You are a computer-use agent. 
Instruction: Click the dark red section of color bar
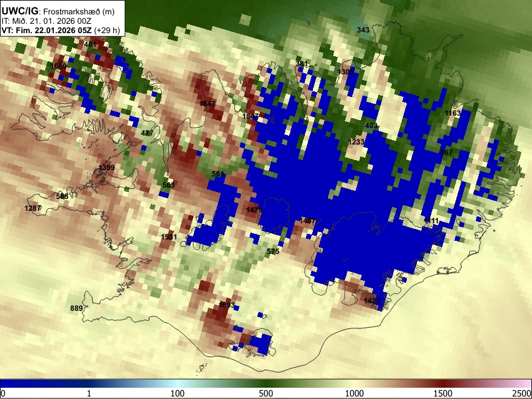tap(443, 384)
